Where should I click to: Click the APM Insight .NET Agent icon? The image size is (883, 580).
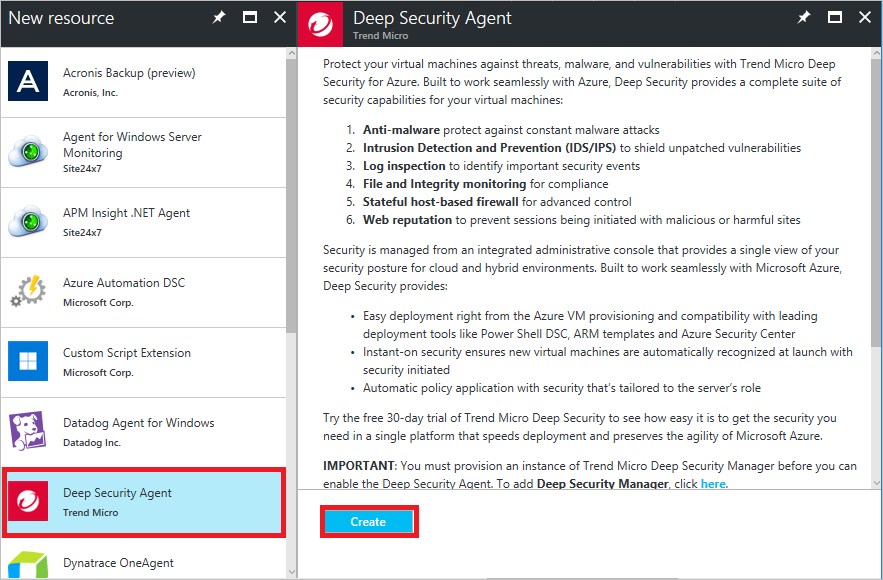click(x=28, y=221)
